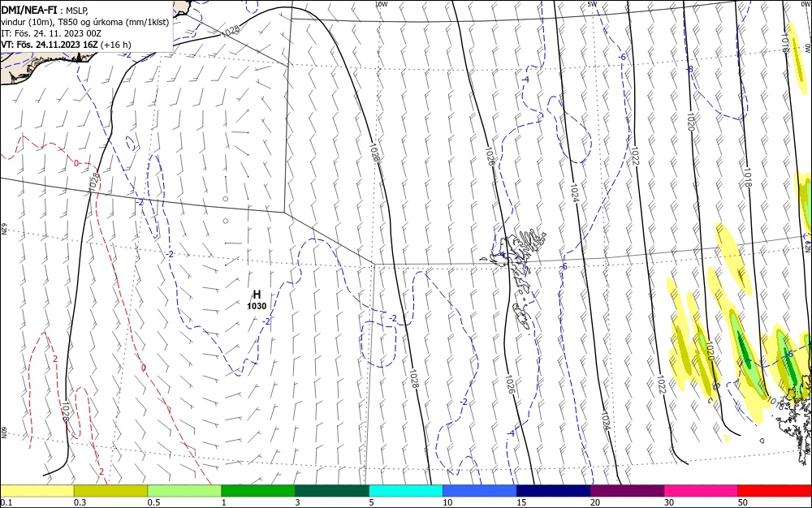Viewport: 812px width, 508px height.
Task: Click the IT initialization time line
Action: (x=50, y=33)
